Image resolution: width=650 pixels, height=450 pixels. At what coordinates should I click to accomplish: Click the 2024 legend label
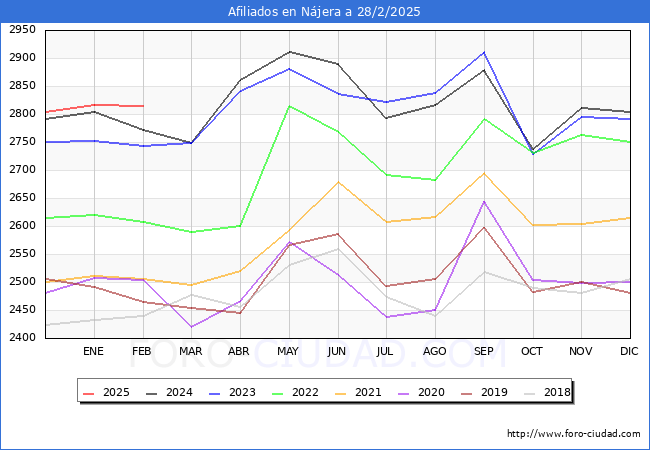tap(179, 392)
